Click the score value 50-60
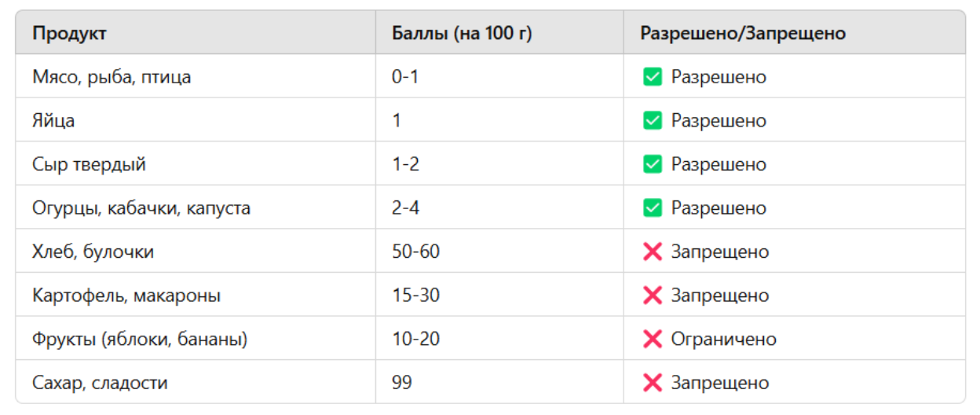Screen dimensions: 980x415 coord(415,252)
